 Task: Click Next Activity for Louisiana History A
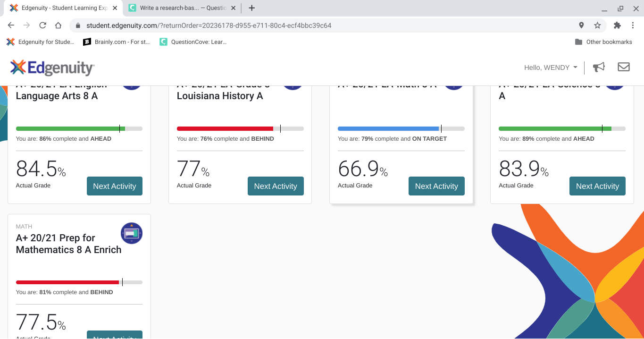click(276, 186)
